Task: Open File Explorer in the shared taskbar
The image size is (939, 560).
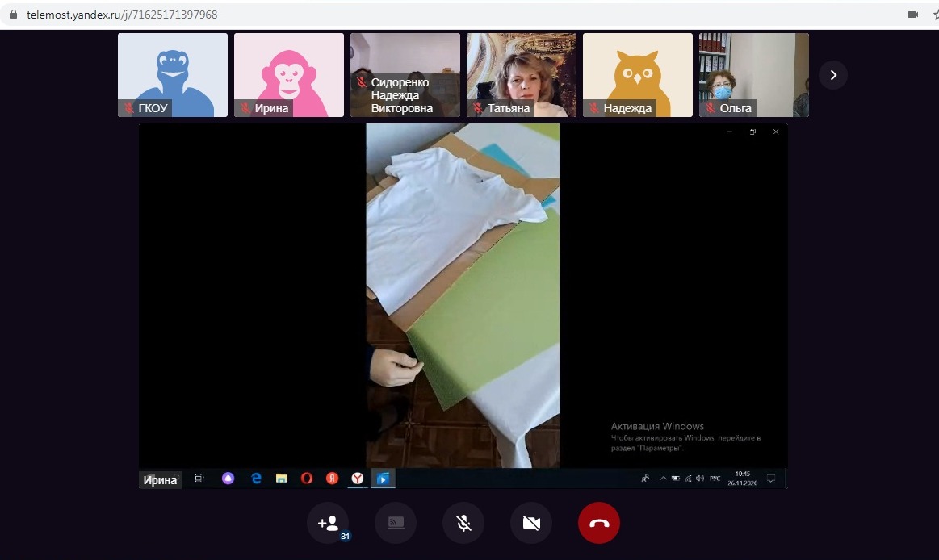Action: point(281,479)
